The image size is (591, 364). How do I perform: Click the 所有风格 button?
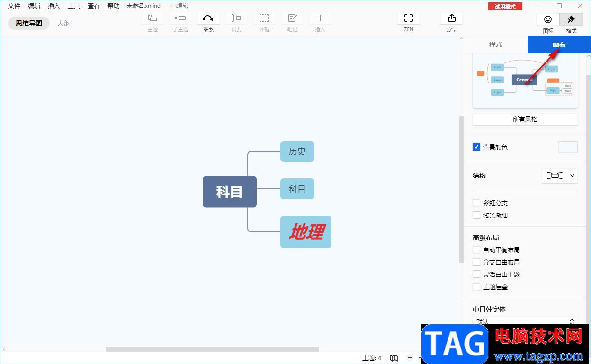pyautogui.click(x=525, y=119)
